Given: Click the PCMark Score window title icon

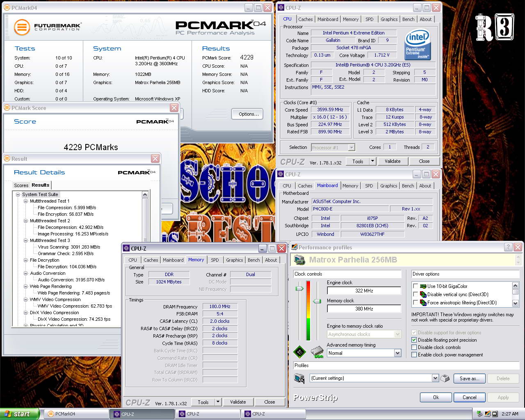Looking at the screenshot, I should [7, 108].
